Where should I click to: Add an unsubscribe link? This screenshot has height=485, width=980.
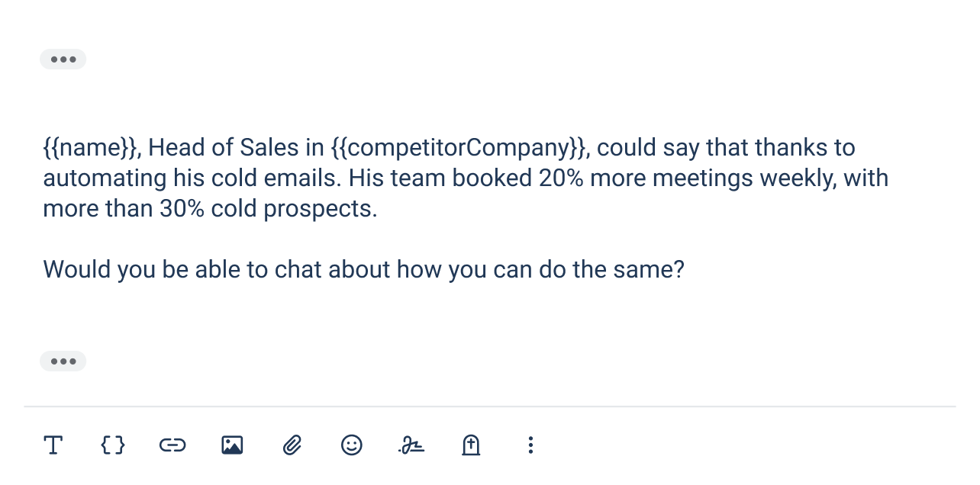[x=471, y=445]
